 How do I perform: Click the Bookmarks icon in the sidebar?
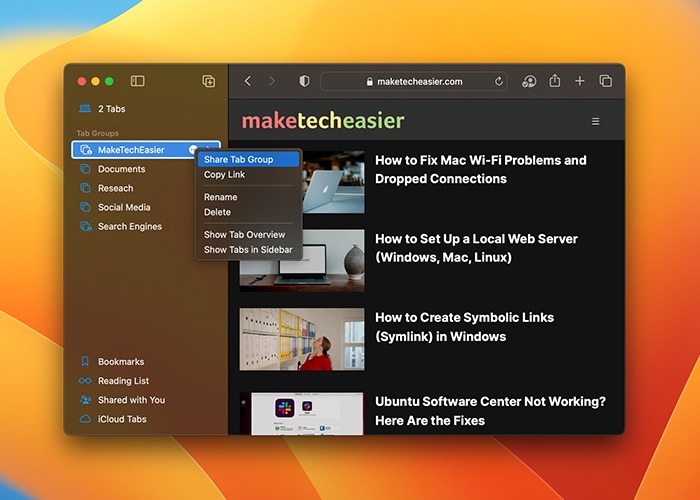click(85, 361)
